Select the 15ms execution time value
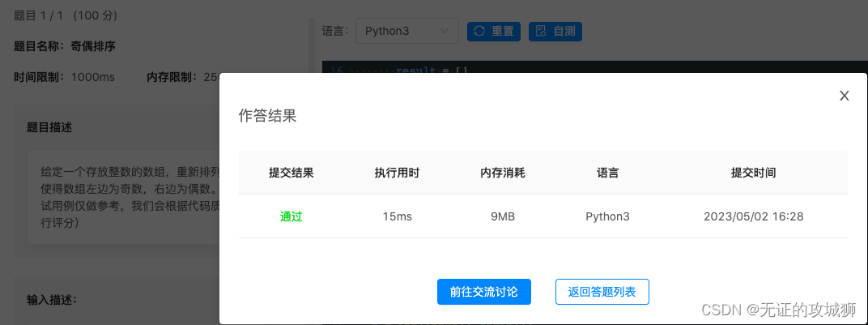 tap(397, 216)
